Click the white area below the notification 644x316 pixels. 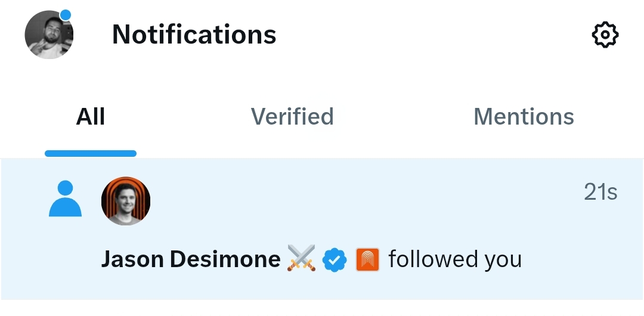322,308
